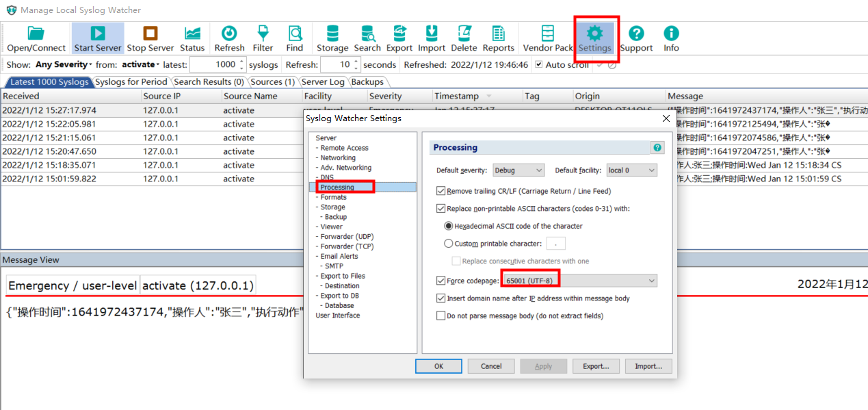Select User Interface in settings tree
This screenshot has height=410, width=868.
click(x=337, y=316)
